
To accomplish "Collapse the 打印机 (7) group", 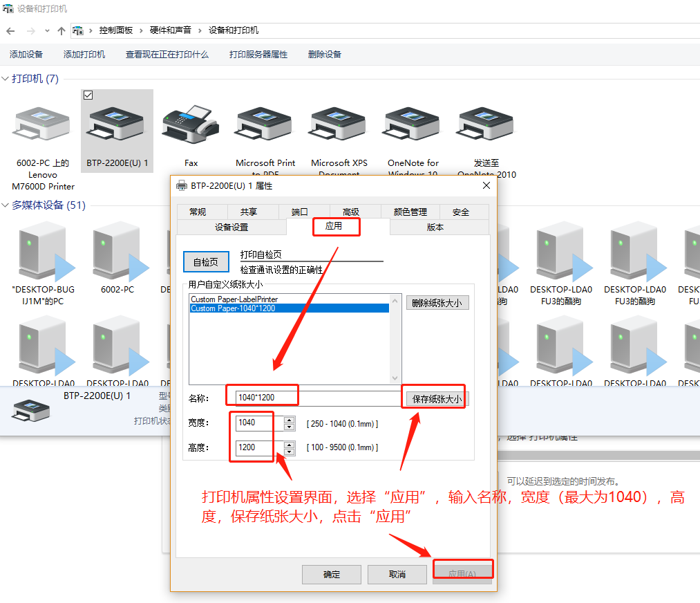I will pos(6,79).
